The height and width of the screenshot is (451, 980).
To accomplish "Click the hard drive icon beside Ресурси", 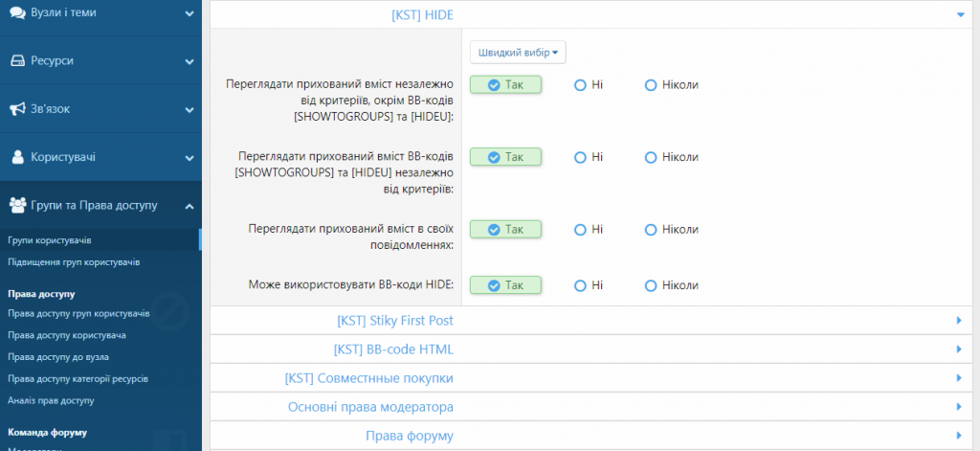I will click(17, 61).
